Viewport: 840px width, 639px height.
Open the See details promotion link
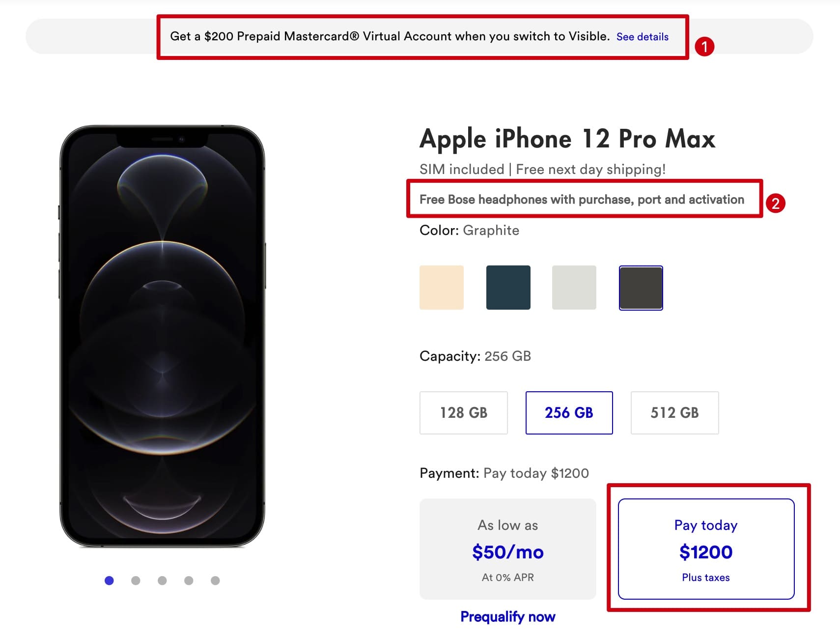tap(642, 36)
